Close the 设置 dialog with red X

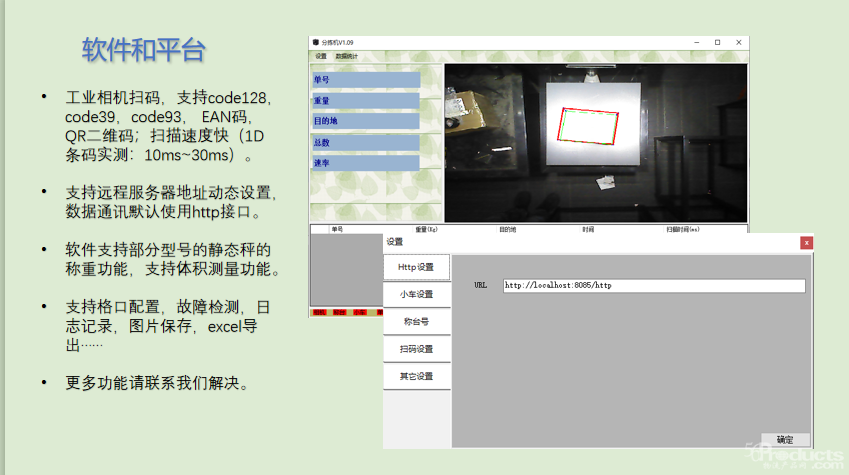806,242
